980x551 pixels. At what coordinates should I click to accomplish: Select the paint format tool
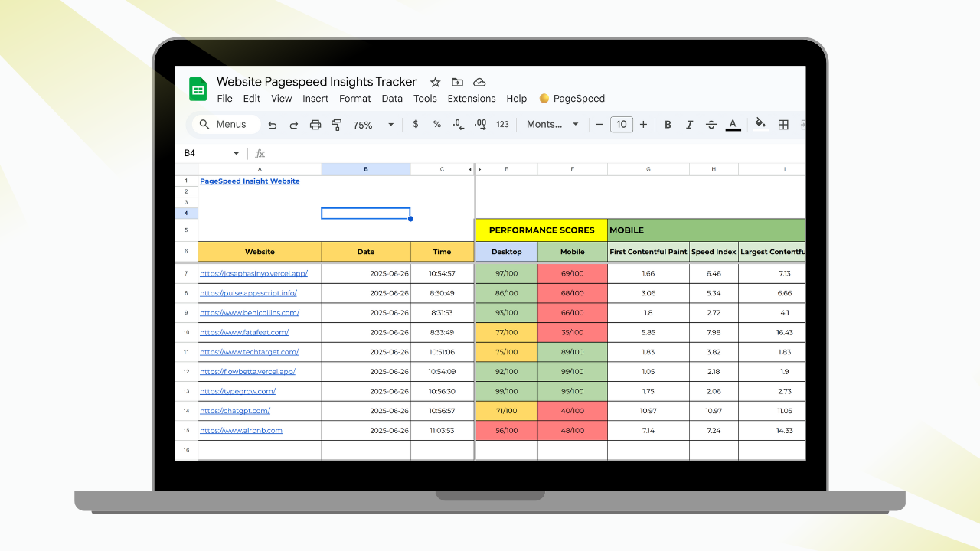(336, 125)
